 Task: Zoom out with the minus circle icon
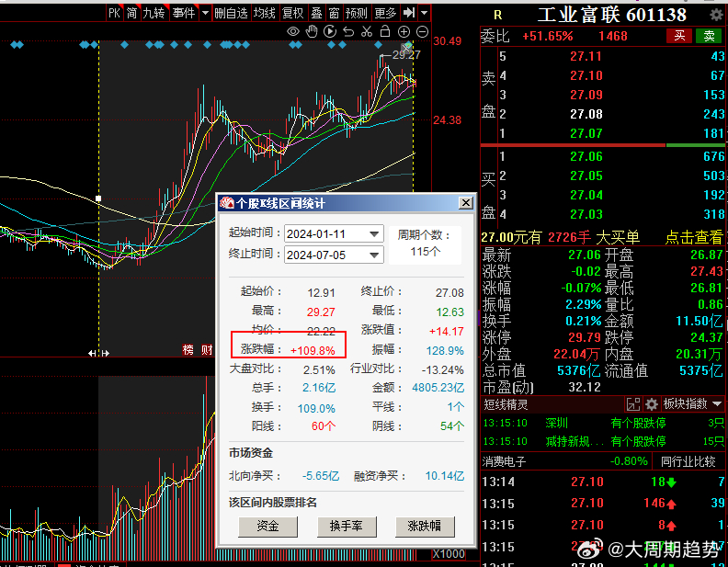[x=423, y=32]
